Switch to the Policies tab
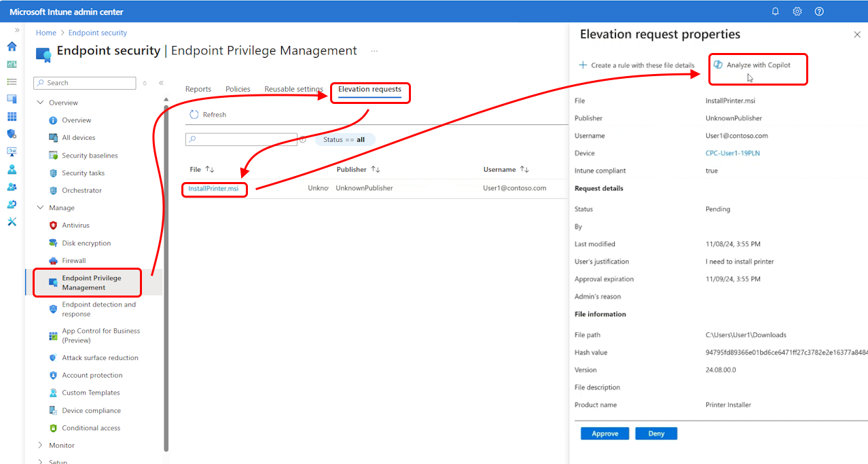Viewport: 868px width, 464px height. tap(238, 89)
